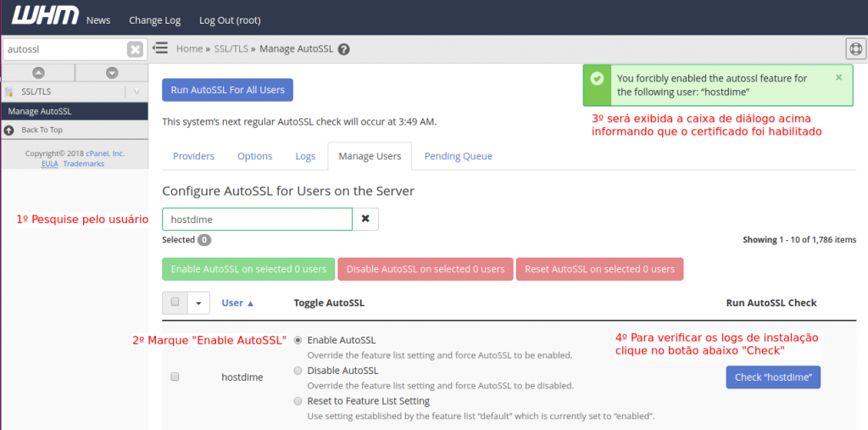Focus the user search input hostdime
868x430 pixels.
coord(258,219)
